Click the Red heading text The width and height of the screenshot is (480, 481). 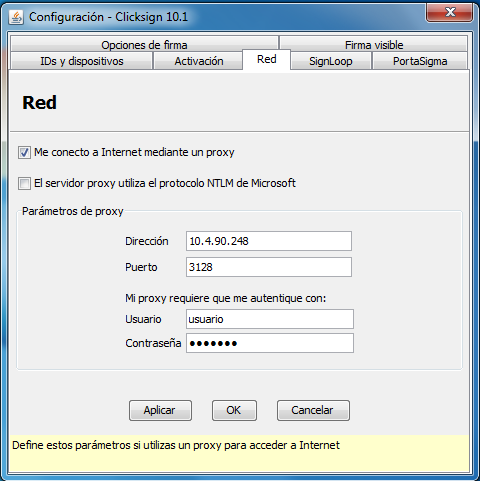39,102
